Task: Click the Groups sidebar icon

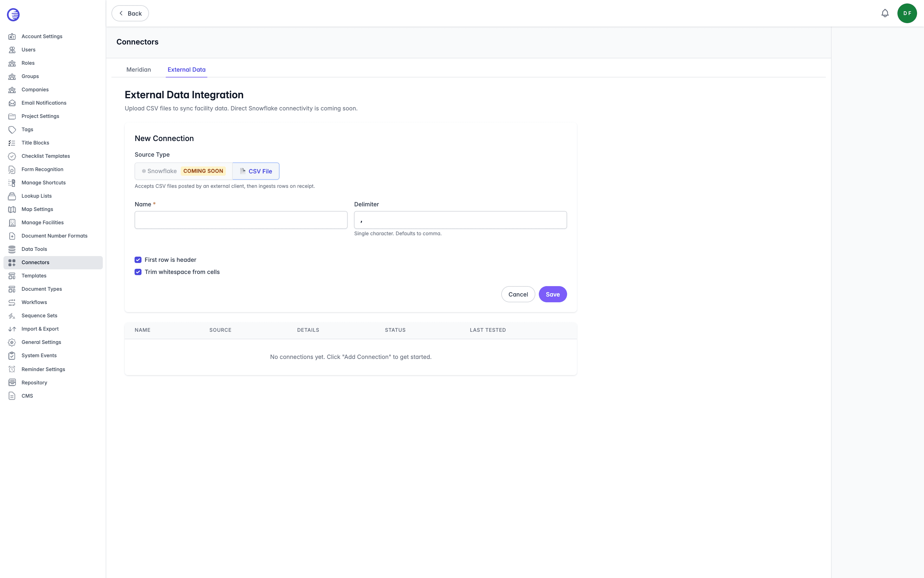Action: coord(12,77)
